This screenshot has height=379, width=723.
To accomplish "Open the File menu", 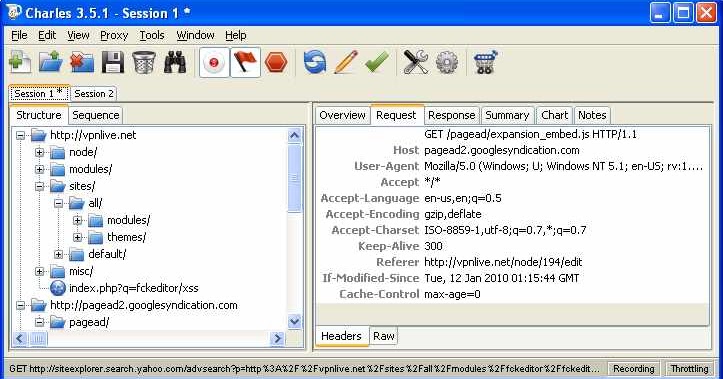I will pos(19,35).
